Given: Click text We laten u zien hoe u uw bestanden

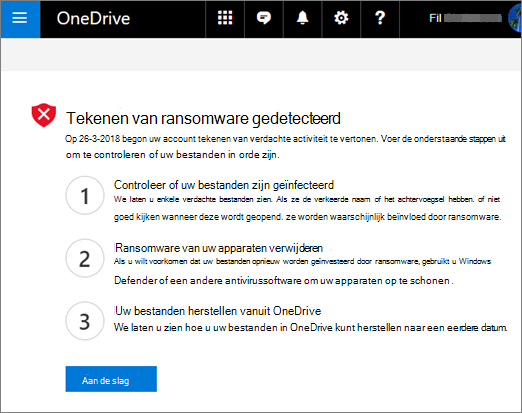Looking at the screenshot, I should click(x=310, y=328).
